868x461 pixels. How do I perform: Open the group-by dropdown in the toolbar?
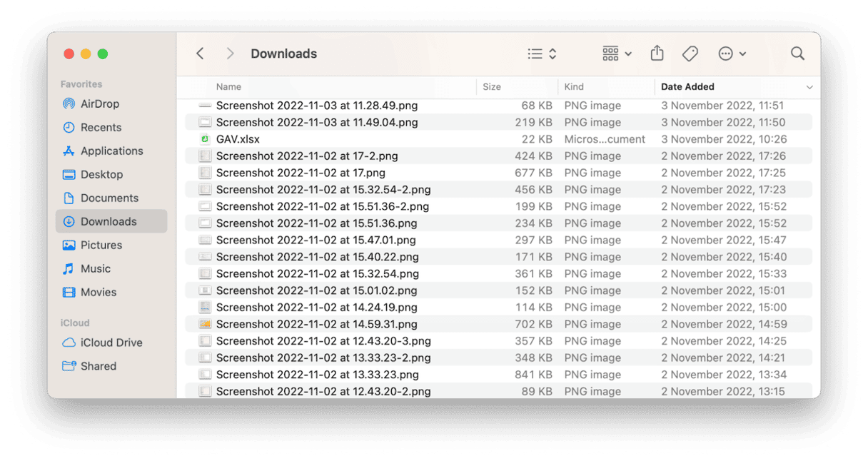[x=615, y=54]
